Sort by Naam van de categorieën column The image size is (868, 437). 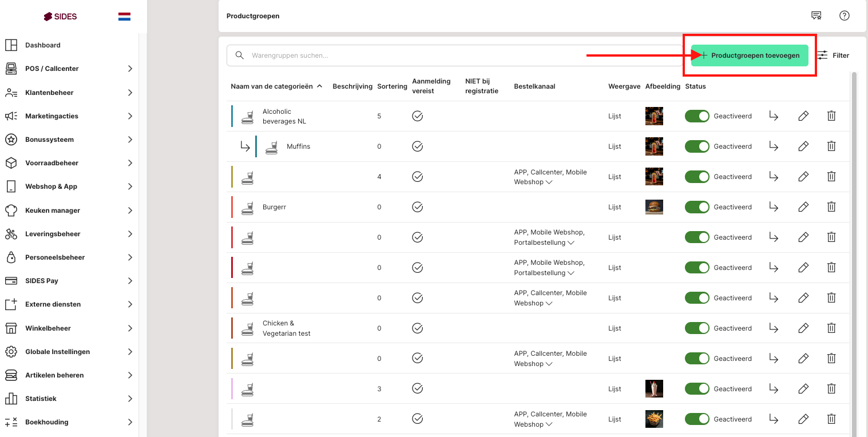[272, 86]
